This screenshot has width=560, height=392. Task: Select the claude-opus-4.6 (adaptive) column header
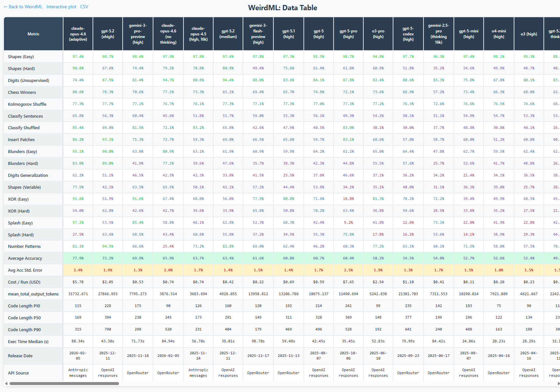[78, 34]
